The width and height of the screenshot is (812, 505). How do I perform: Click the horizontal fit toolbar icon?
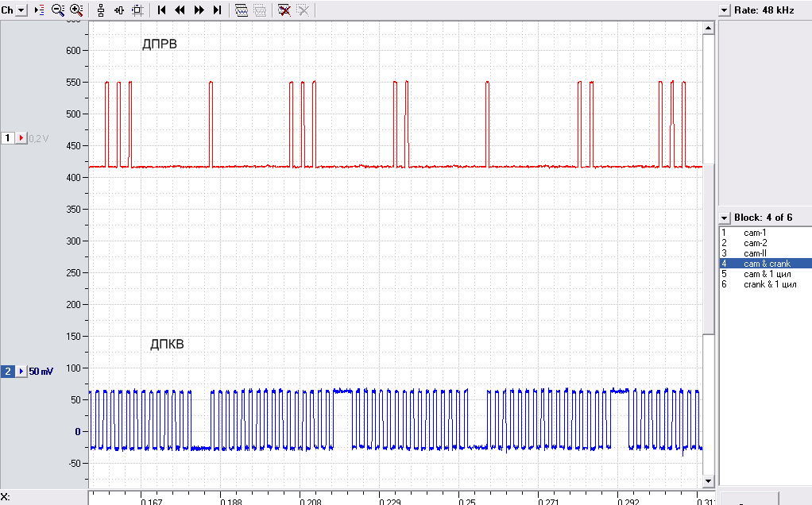click(119, 10)
